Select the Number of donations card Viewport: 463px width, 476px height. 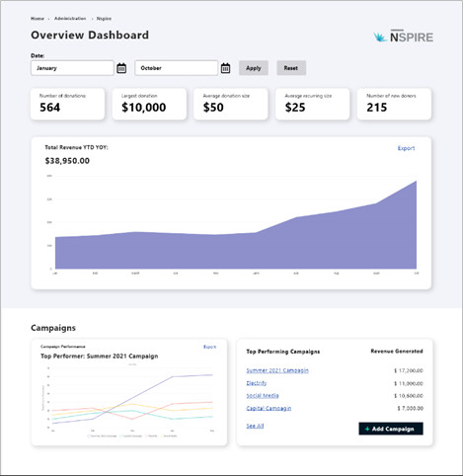[x=67, y=104]
